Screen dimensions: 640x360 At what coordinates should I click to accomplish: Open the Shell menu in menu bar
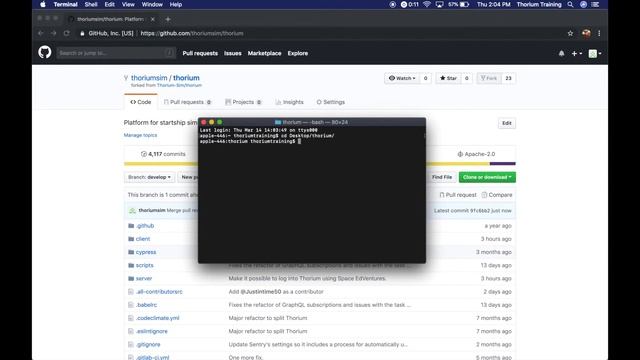[x=91, y=4]
